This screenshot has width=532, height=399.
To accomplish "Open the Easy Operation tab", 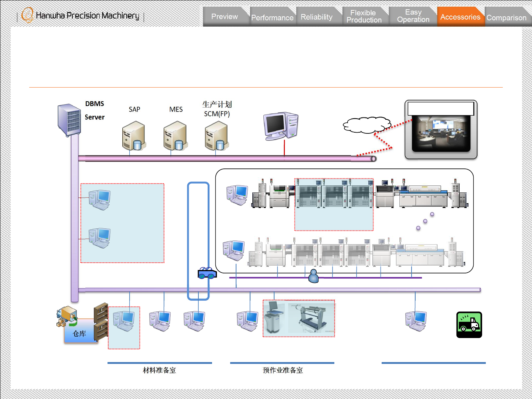I will click(413, 16).
